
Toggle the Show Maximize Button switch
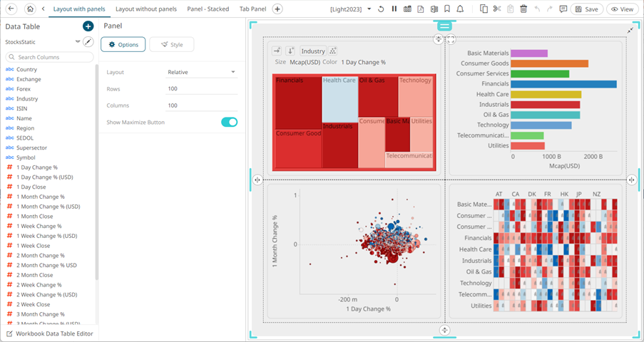(229, 122)
